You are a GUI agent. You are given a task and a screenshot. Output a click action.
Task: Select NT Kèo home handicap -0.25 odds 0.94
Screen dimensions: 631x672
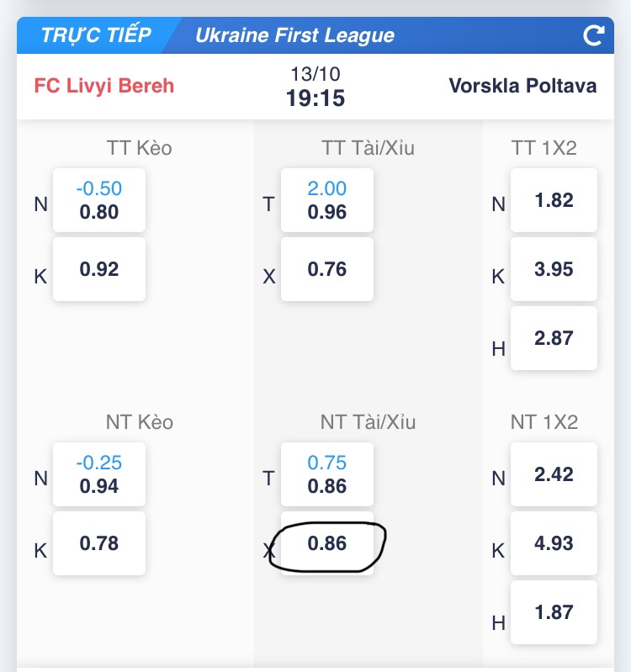(99, 474)
